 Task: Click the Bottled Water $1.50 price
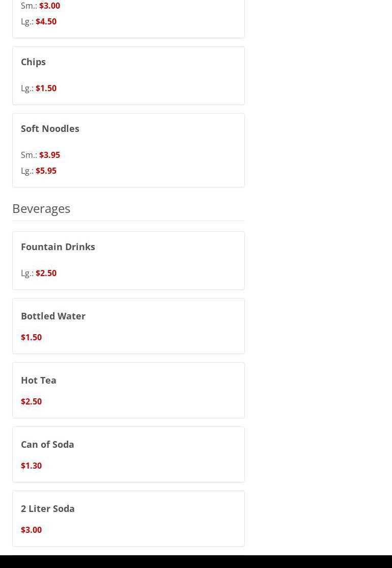pyautogui.click(x=31, y=337)
